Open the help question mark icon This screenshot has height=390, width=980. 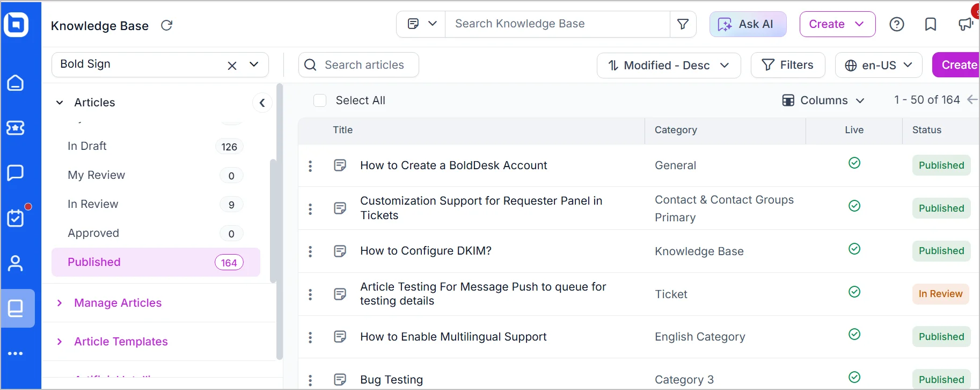[x=897, y=24]
